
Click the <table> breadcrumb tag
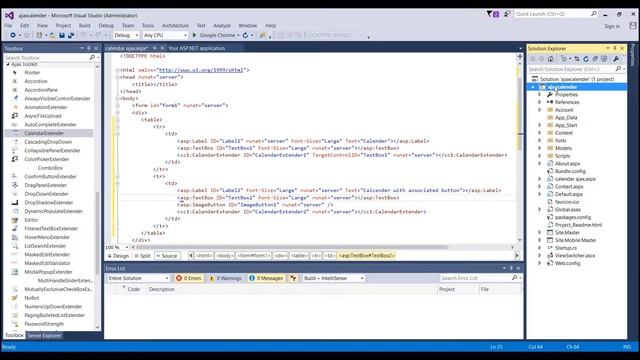[x=299, y=256]
